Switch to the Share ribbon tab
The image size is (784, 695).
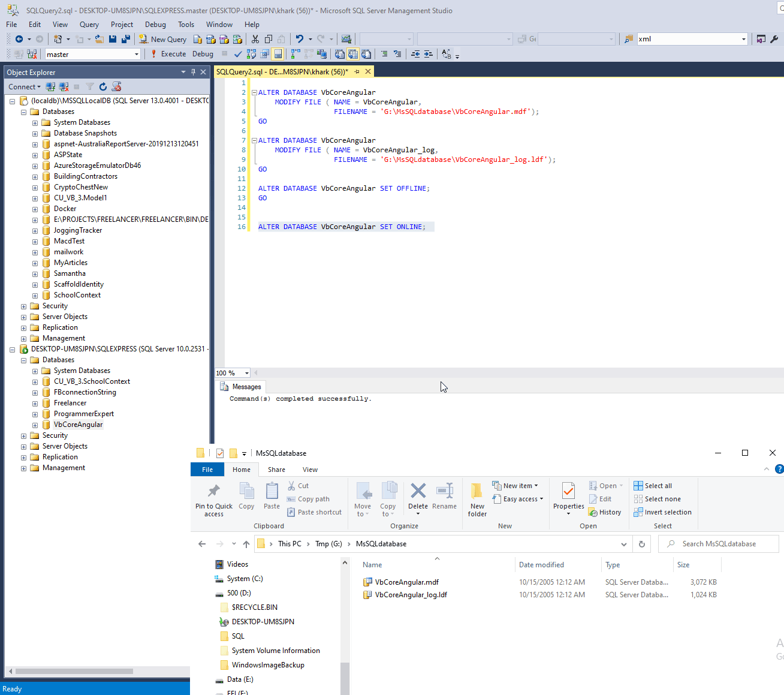pos(276,470)
